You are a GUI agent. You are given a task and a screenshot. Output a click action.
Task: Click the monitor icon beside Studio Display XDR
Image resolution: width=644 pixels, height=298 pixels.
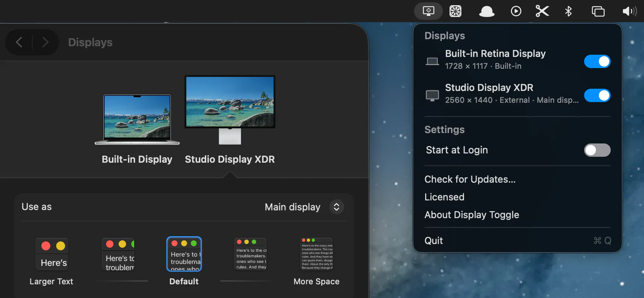pos(432,95)
